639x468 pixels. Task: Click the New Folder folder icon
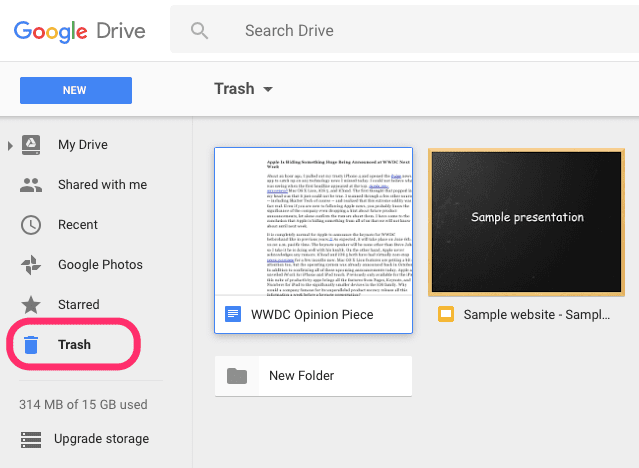tap(237, 376)
